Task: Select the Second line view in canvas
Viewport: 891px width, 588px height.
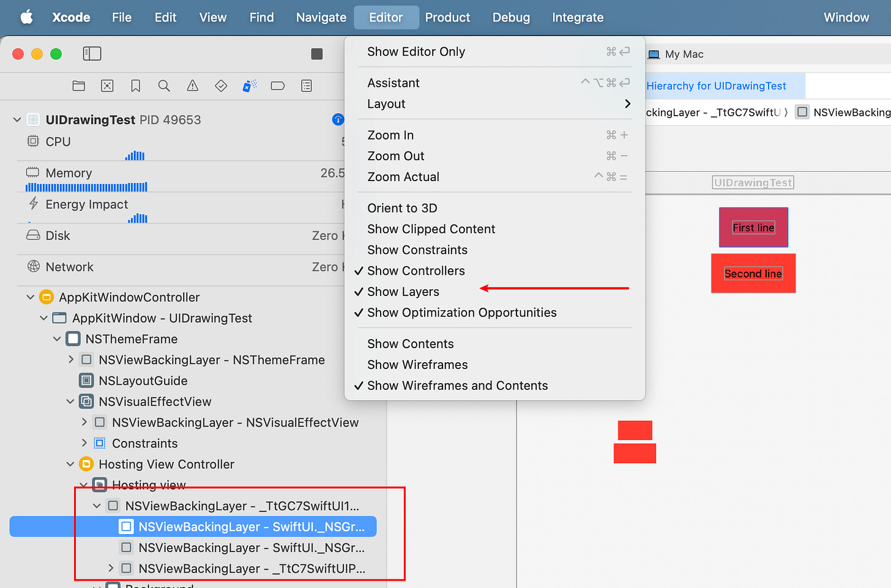Action: point(753,274)
